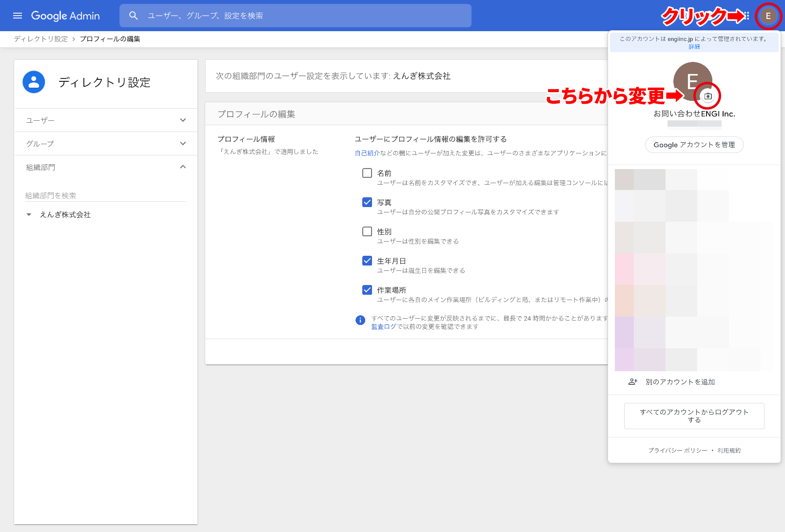Open the 自己紹介 link

tap(367, 153)
